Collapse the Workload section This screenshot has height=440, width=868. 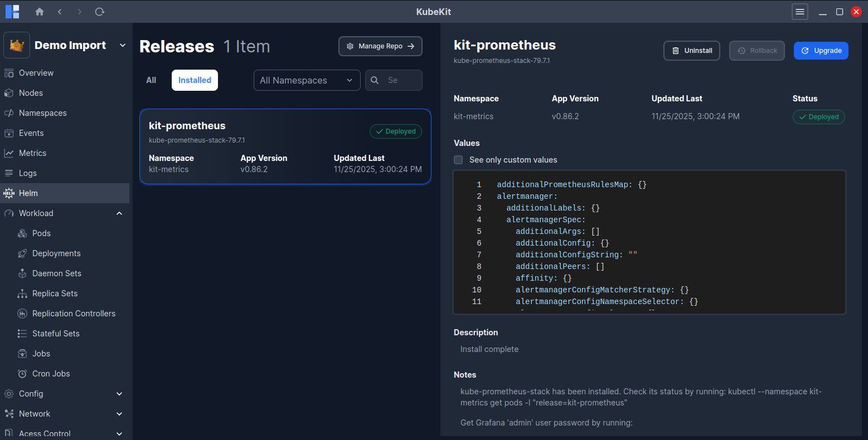coord(119,213)
